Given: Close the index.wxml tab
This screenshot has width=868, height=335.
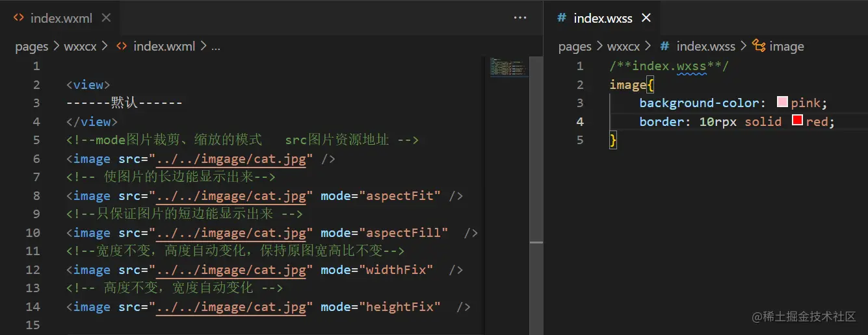Looking at the screenshot, I should coord(106,18).
